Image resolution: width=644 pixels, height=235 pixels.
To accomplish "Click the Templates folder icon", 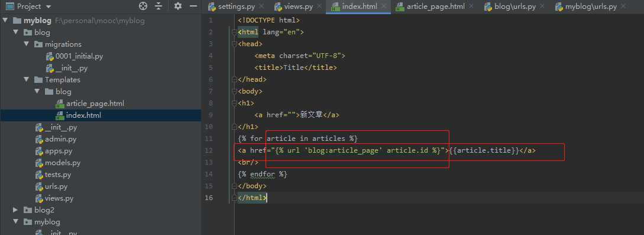I will [38, 80].
